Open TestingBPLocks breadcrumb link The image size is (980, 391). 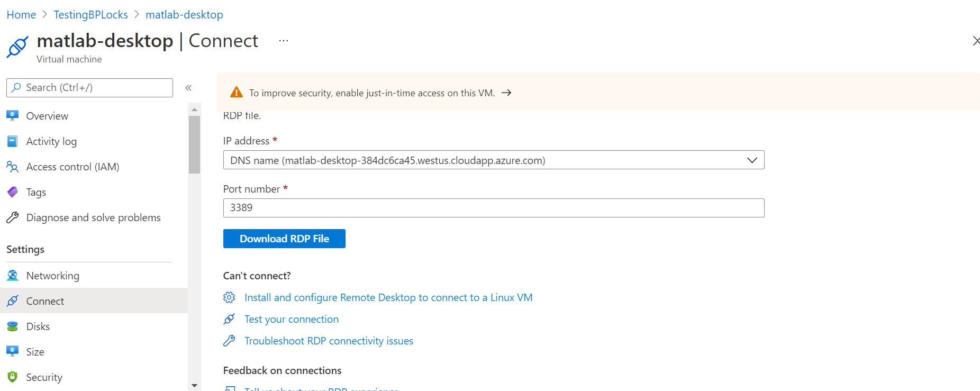pyautogui.click(x=90, y=15)
